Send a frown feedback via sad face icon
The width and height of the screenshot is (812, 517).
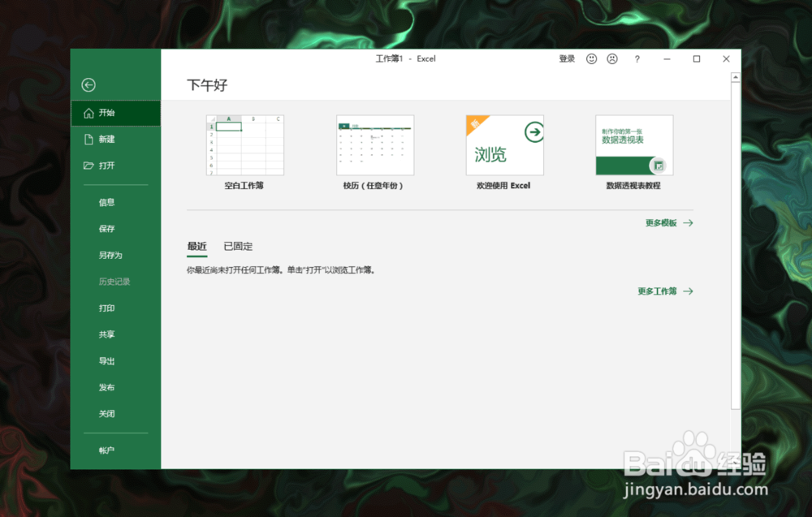612,59
